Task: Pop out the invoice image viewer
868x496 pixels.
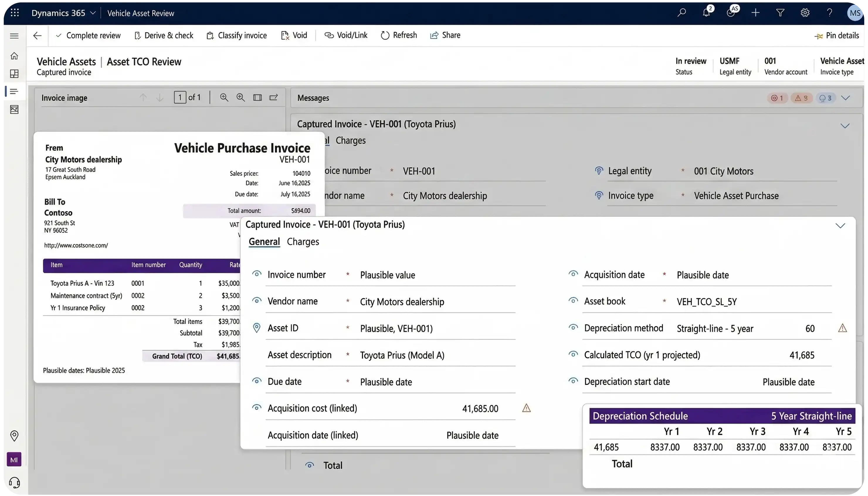Action: coord(274,98)
